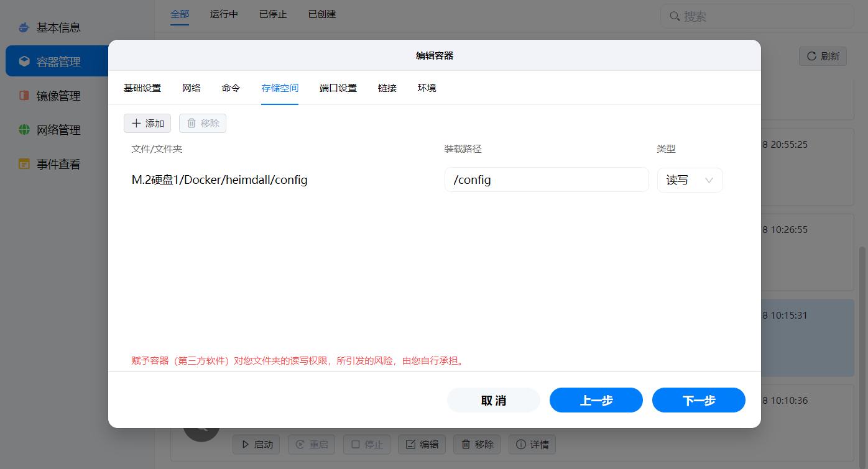Open container editing with the 编辑 icon

coord(412,444)
